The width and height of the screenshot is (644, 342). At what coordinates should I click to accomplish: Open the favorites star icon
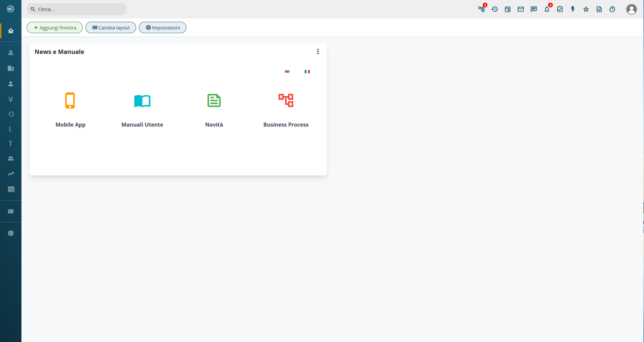click(x=586, y=9)
